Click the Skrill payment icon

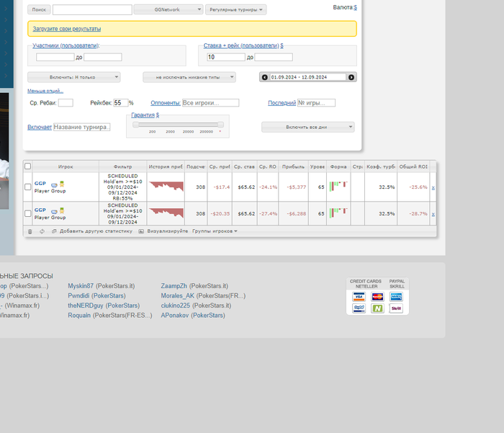coord(396,308)
